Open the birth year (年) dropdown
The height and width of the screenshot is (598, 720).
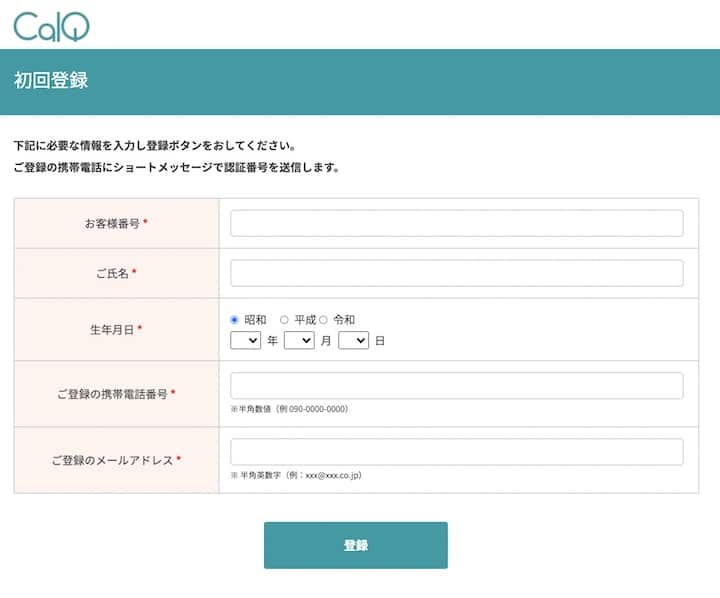click(x=245, y=341)
